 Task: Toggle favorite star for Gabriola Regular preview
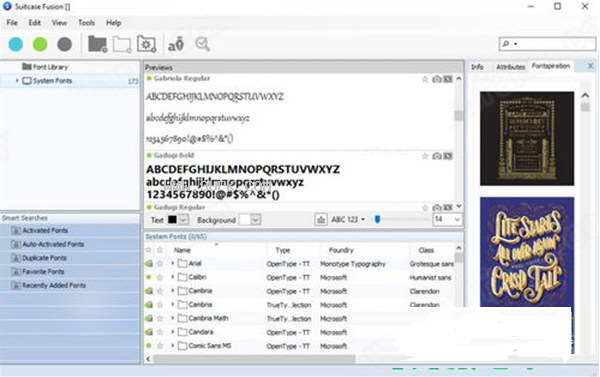pos(425,79)
